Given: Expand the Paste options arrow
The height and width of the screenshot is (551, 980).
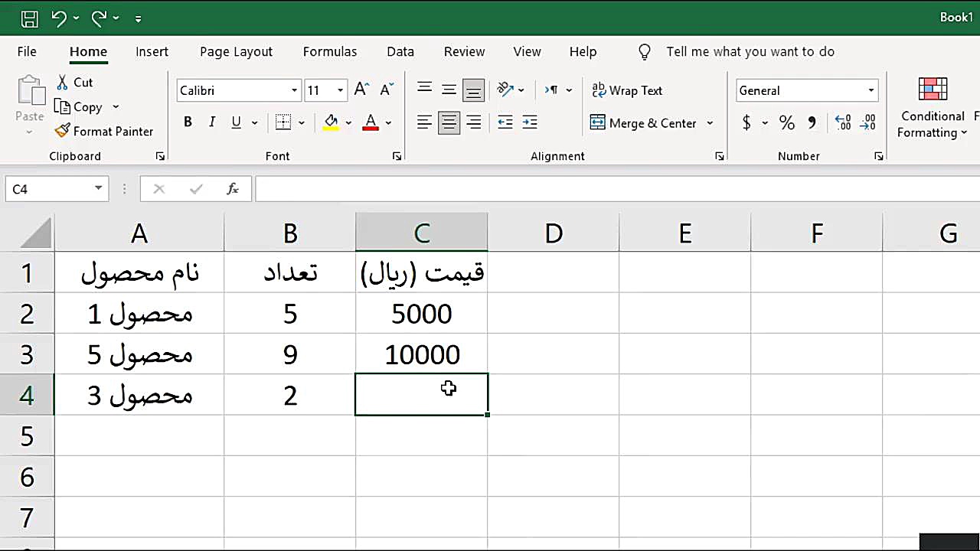Looking at the screenshot, I should [x=30, y=132].
